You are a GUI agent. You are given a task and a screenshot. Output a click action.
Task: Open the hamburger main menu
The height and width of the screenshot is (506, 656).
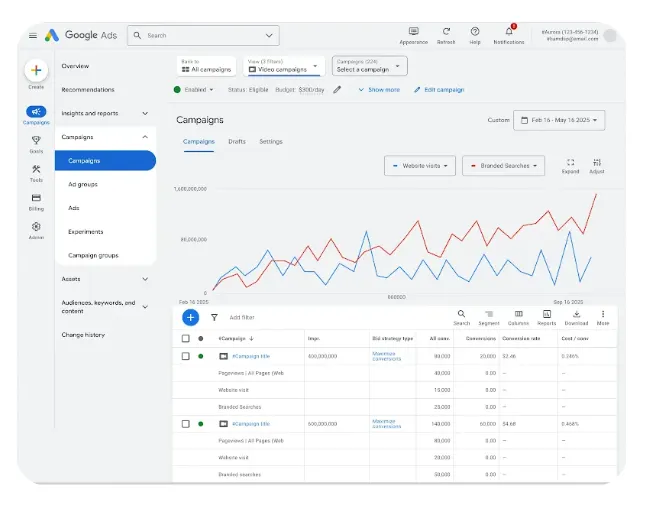(33, 36)
